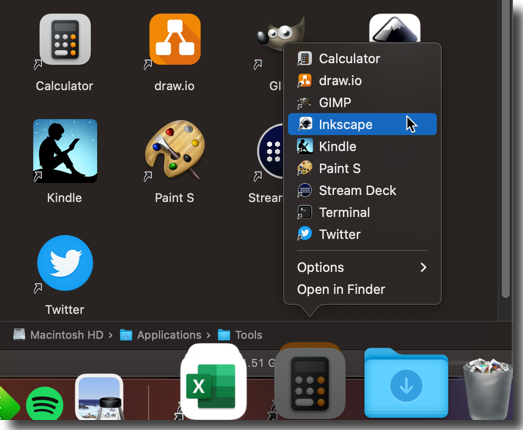Click the Calculator label under its icon

64,86
